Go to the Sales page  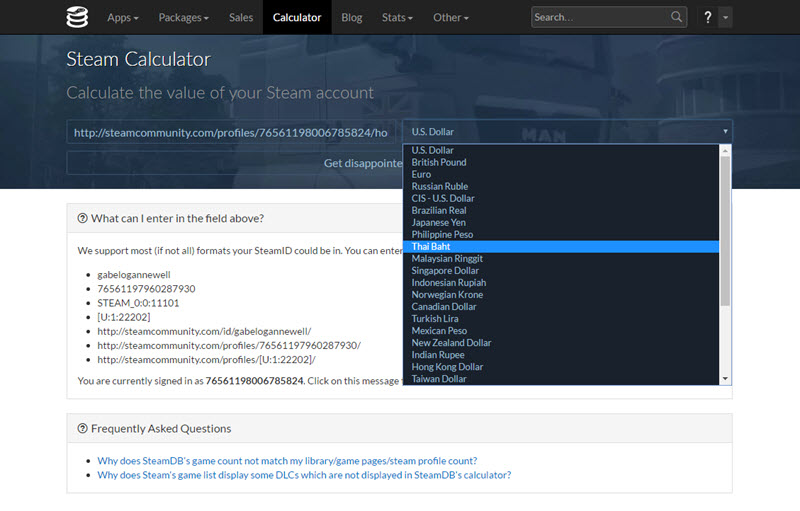click(x=241, y=17)
